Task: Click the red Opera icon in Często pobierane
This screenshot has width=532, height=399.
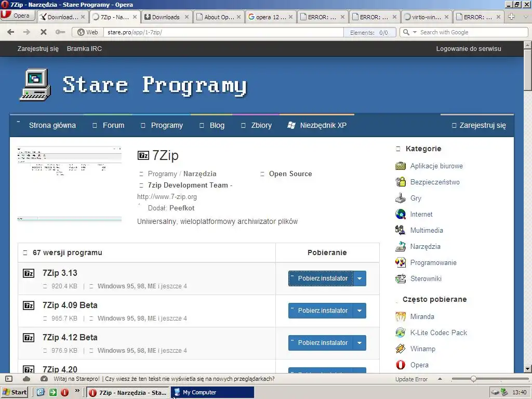Action: pyautogui.click(x=401, y=365)
